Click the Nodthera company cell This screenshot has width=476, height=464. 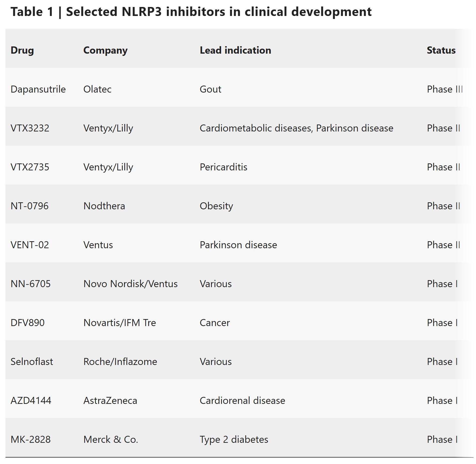(x=104, y=206)
